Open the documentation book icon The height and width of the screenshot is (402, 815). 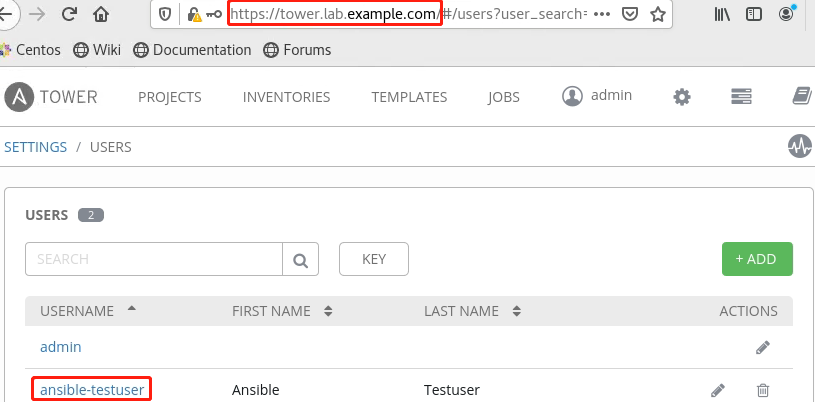pos(800,97)
